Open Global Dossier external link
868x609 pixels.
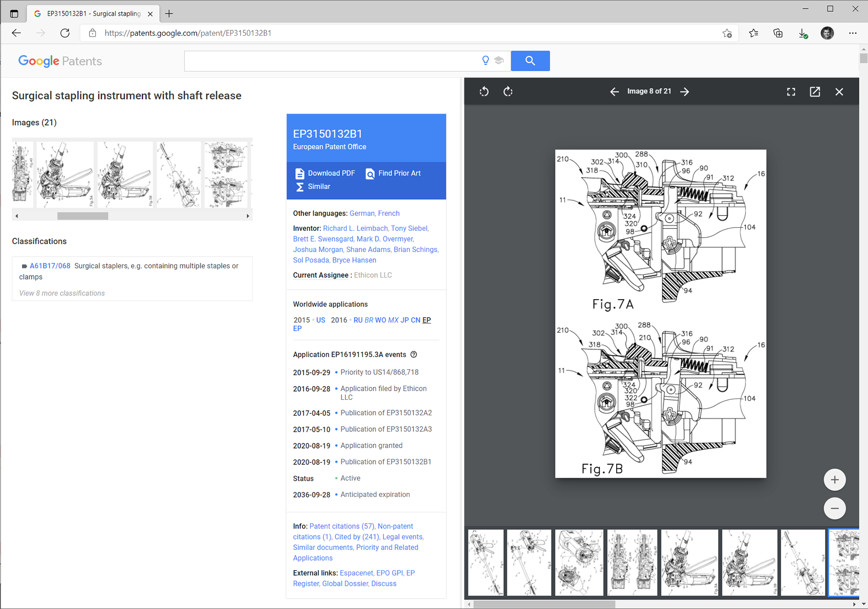345,584
